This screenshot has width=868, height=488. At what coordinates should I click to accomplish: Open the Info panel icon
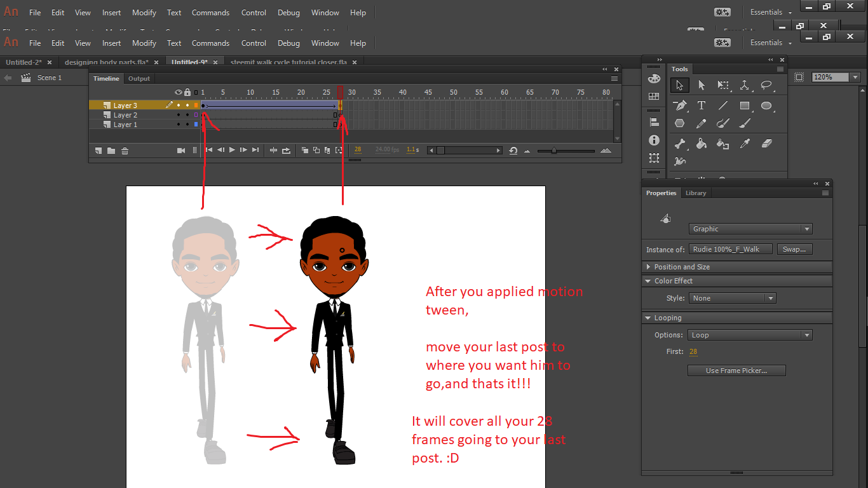coord(654,140)
